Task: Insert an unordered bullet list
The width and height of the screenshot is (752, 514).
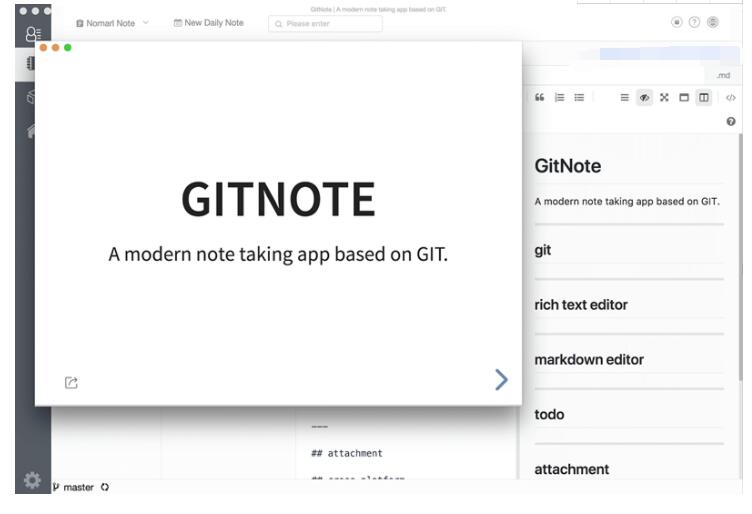Action: point(579,97)
